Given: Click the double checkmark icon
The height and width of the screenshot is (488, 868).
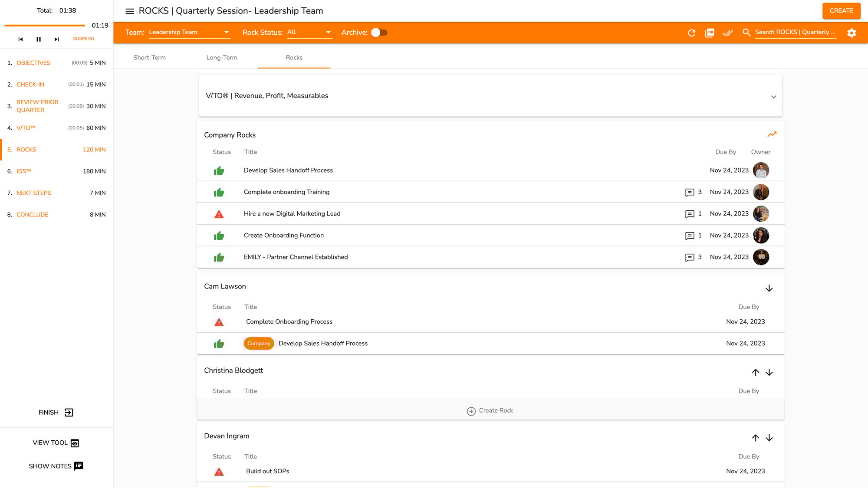Looking at the screenshot, I should (728, 33).
